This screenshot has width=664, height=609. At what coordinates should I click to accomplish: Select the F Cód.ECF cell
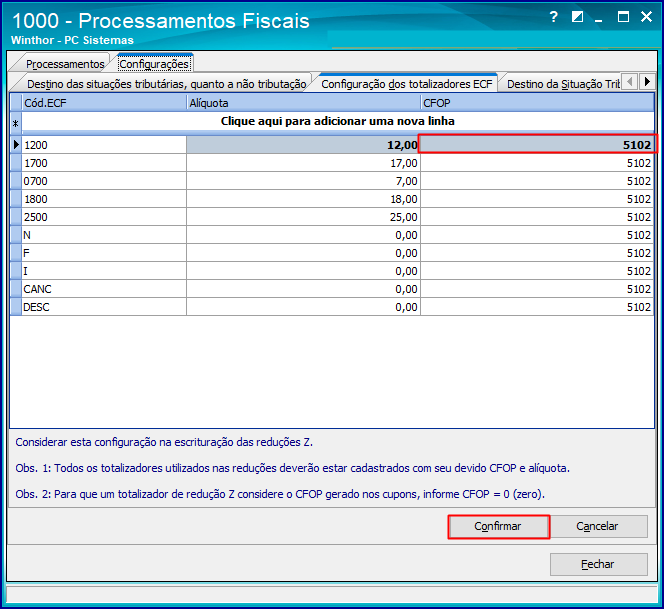pos(104,253)
